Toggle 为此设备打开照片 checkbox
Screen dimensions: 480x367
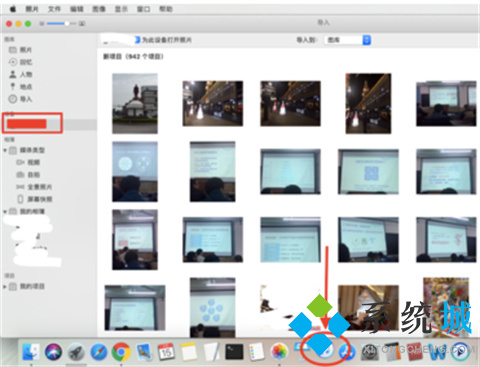137,40
